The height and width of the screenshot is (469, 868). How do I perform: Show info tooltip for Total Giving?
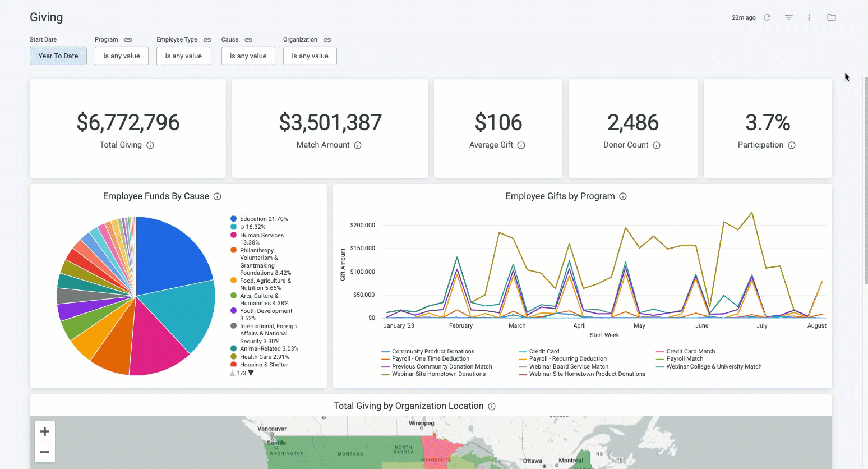tap(150, 145)
